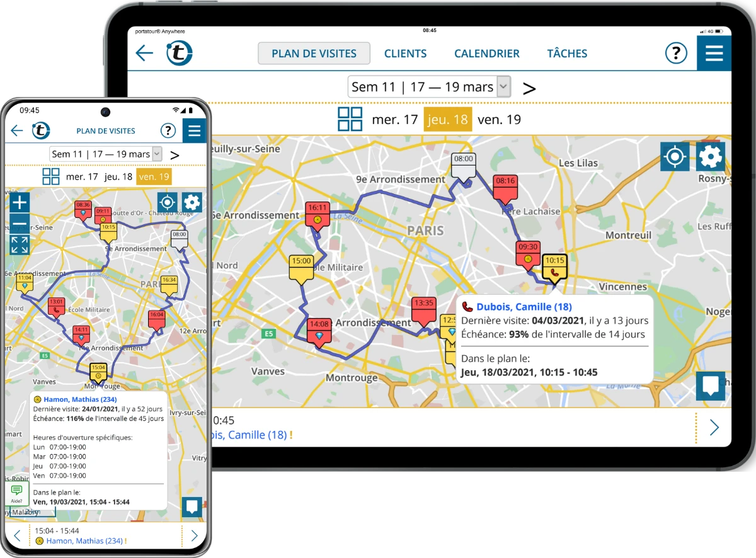Switch to TÂCHES tab on tablet
756x558 pixels.
tap(567, 54)
